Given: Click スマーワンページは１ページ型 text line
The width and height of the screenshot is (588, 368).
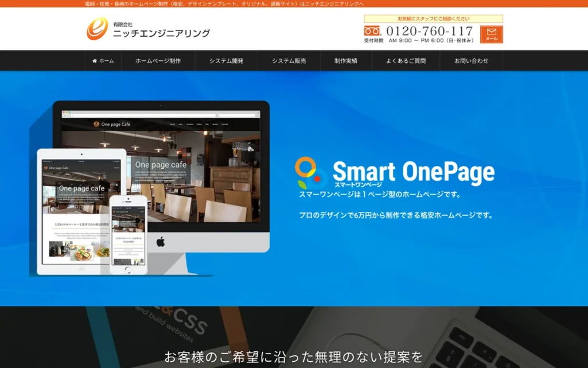Looking at the screenshot, I should [380, 195].
